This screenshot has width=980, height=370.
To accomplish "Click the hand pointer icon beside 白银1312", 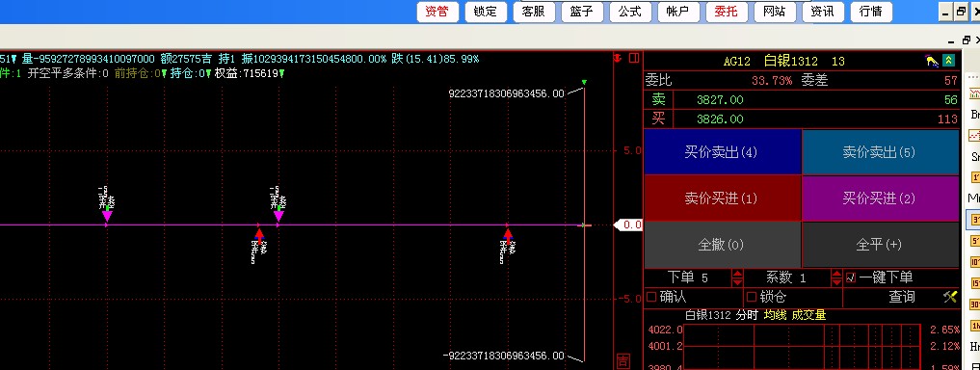I will (933, 61).
